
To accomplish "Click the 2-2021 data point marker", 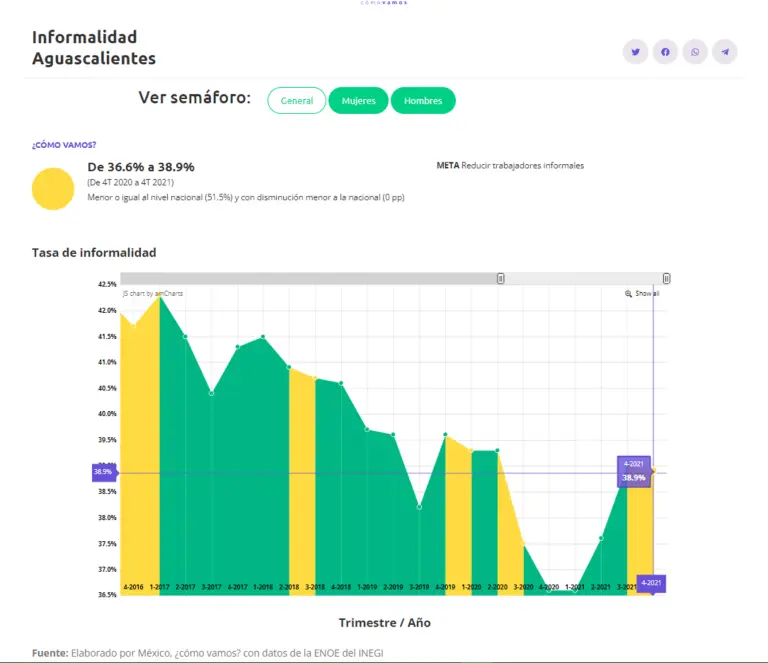I will coord(601,538).
